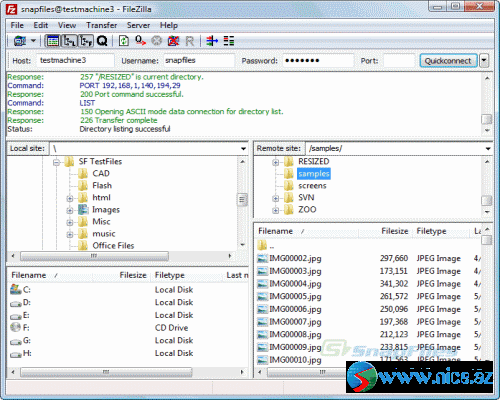This screenshot has width=500, height=400.
Task: Cancel the current operation icon
Action: (x=156, y=41)
